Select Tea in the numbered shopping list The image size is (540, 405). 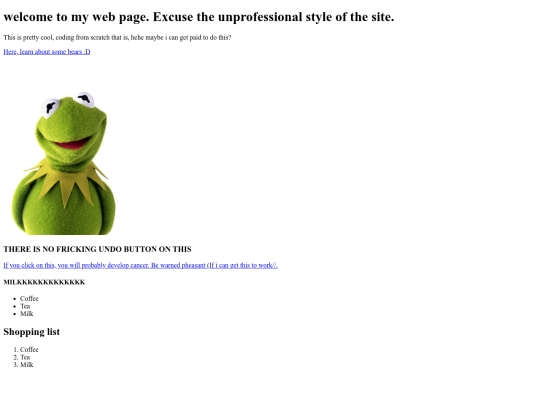coord(25,357)
